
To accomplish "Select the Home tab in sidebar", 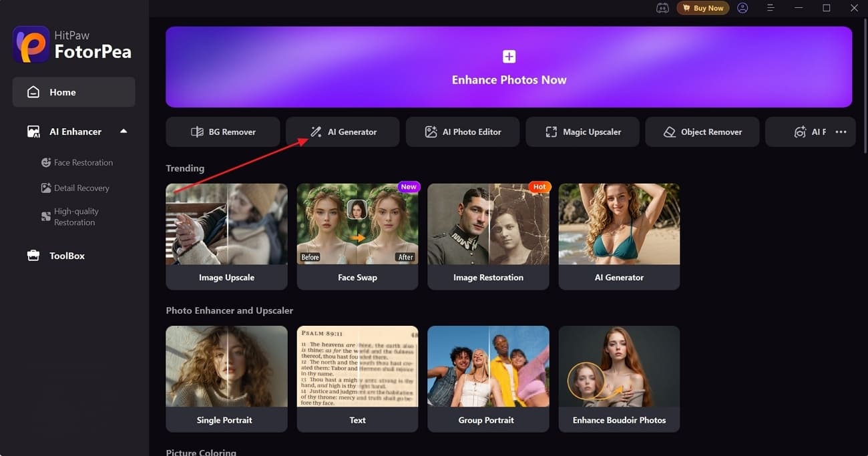I will (x=73, y=92).
